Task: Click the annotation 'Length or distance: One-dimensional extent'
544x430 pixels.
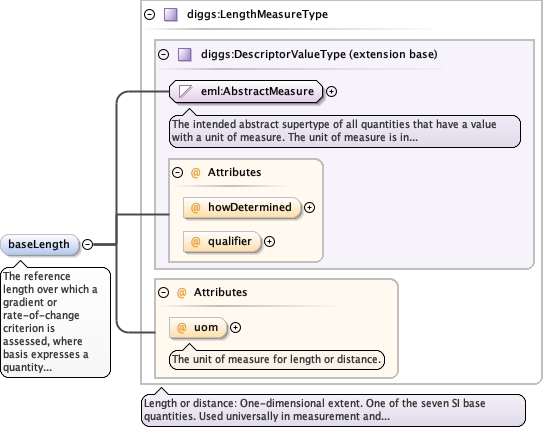Action: (x=333, y=410)
